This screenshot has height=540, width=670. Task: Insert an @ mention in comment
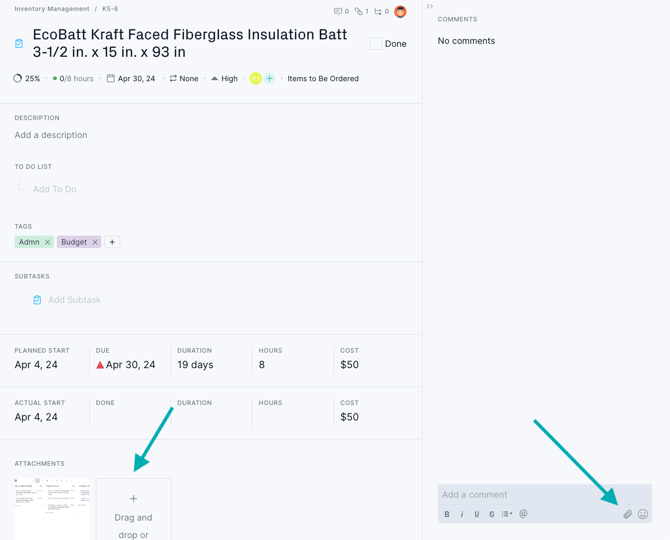[x=523, y=514]
